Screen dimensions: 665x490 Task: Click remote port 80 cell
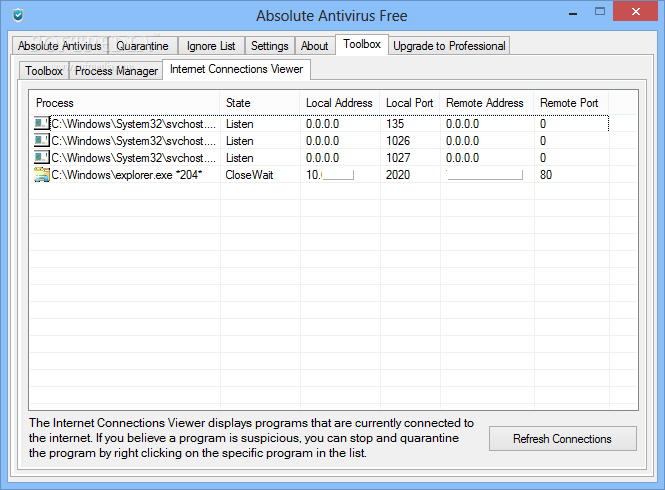tap(546, 175)
